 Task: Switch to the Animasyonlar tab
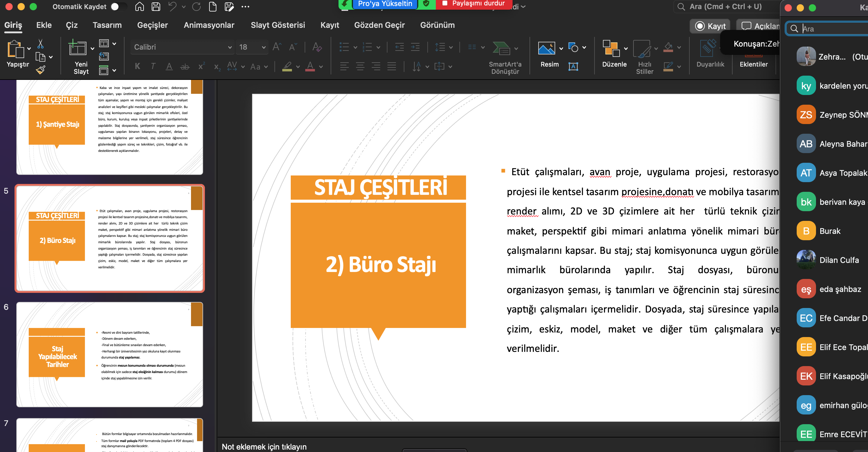[209, 25]
